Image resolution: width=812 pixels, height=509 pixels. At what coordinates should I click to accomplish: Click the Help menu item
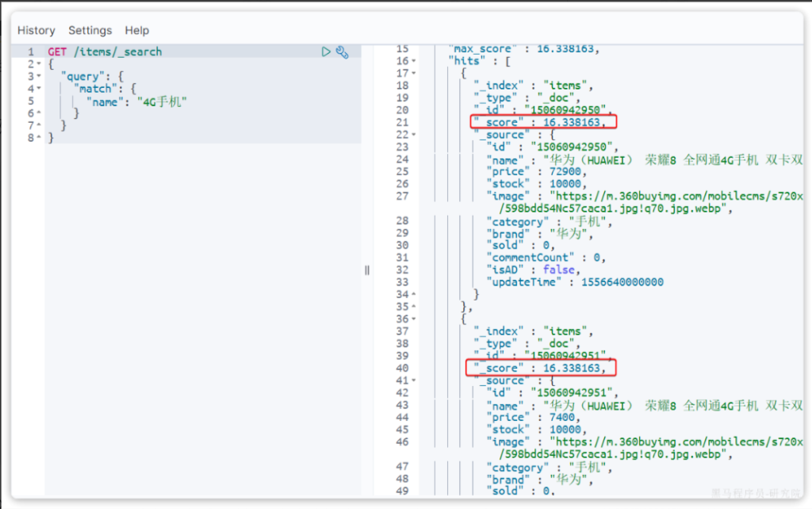pyautogui.click(x=136, y=30)
